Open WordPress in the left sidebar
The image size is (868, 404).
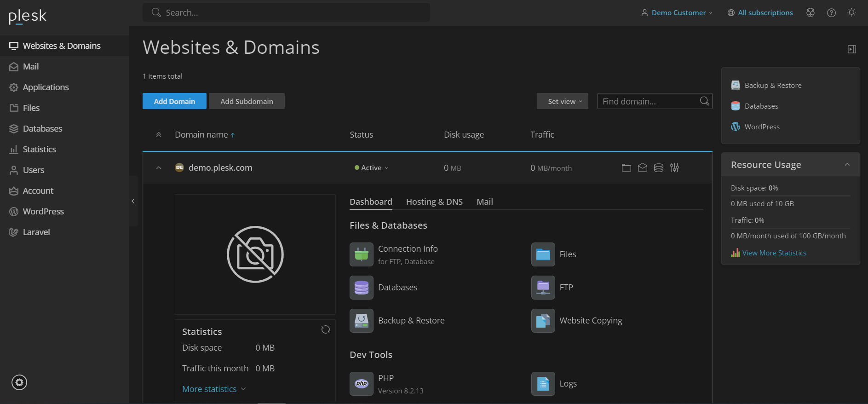click(64, 211)
